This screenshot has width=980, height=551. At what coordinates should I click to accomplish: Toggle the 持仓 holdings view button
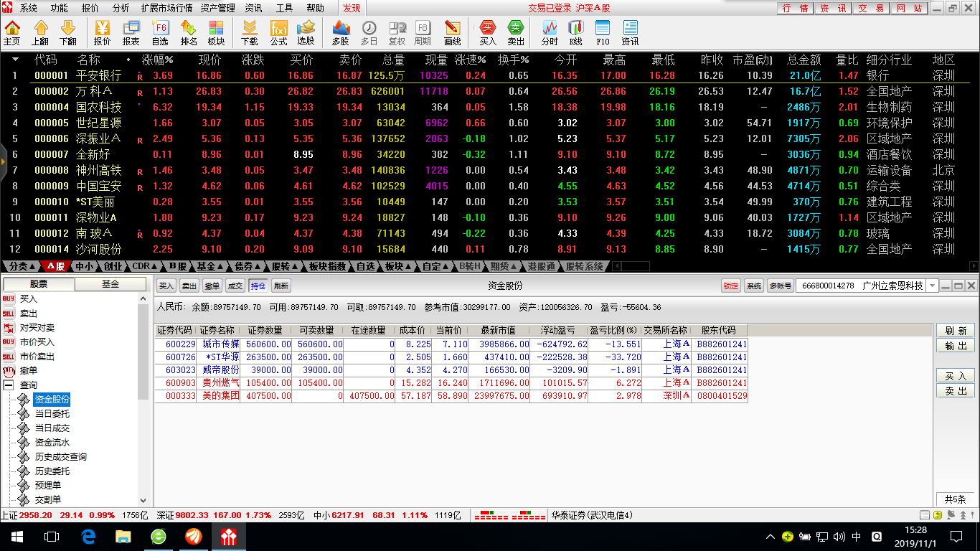tap(258, 286)
